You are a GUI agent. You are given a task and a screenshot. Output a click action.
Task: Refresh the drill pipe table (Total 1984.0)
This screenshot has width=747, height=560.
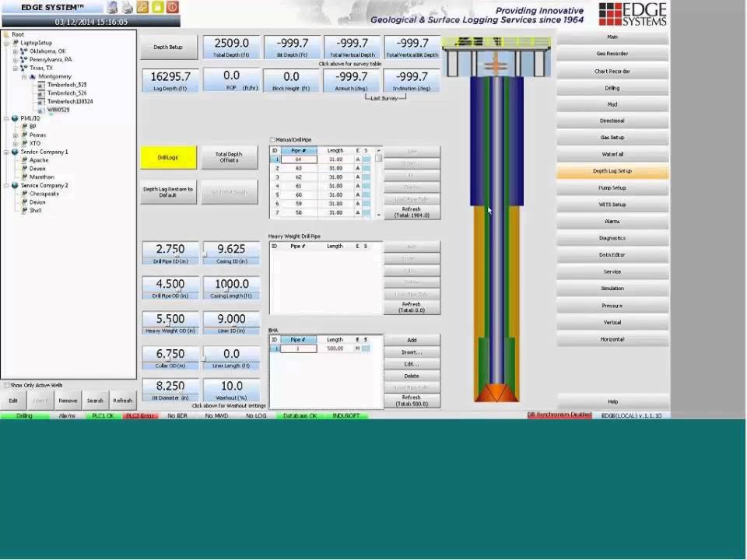412,212
